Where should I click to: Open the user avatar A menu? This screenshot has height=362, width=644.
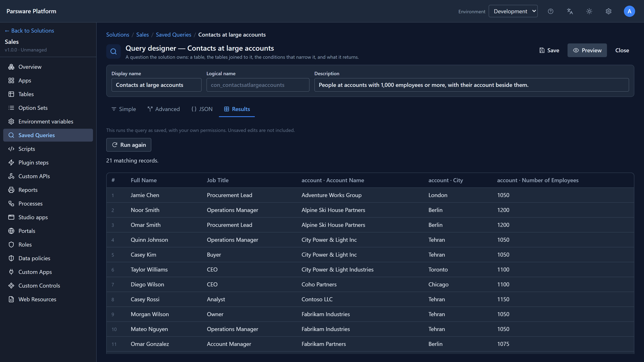(629, 11)
